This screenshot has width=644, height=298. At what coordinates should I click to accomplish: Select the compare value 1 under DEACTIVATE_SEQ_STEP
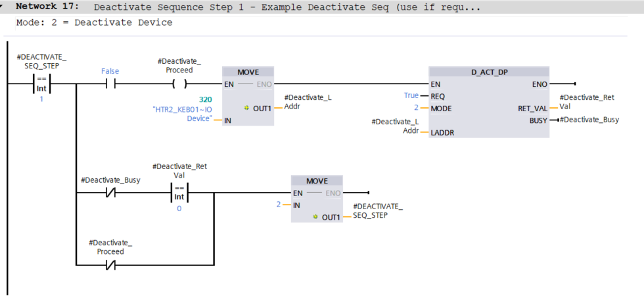pos(41,99)
